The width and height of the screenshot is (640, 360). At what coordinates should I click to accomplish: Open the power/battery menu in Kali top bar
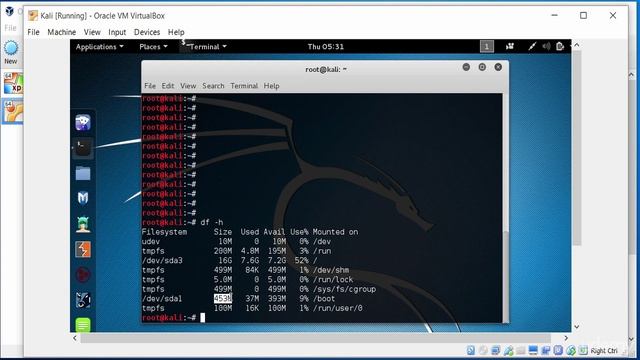tap(560, 47)
